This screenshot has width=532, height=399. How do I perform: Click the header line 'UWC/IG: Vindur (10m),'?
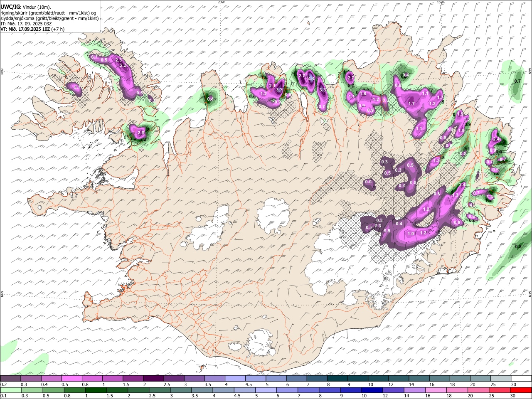26,7
